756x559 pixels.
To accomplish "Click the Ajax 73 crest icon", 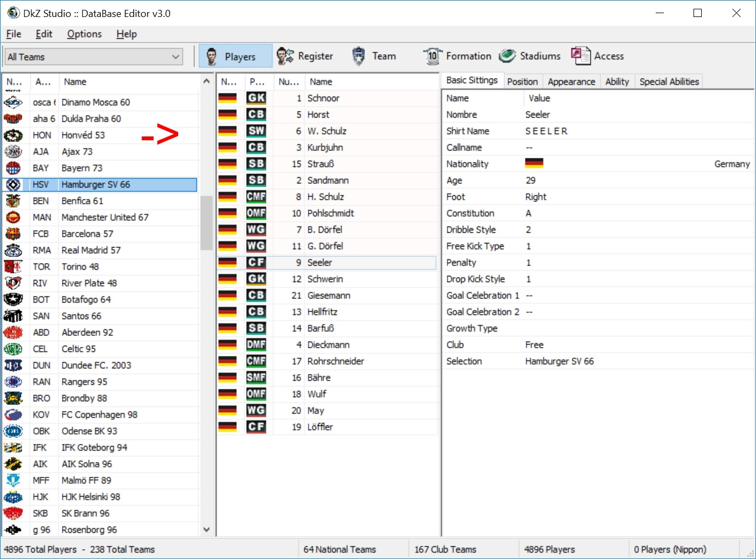I will (x=13, y=152).
